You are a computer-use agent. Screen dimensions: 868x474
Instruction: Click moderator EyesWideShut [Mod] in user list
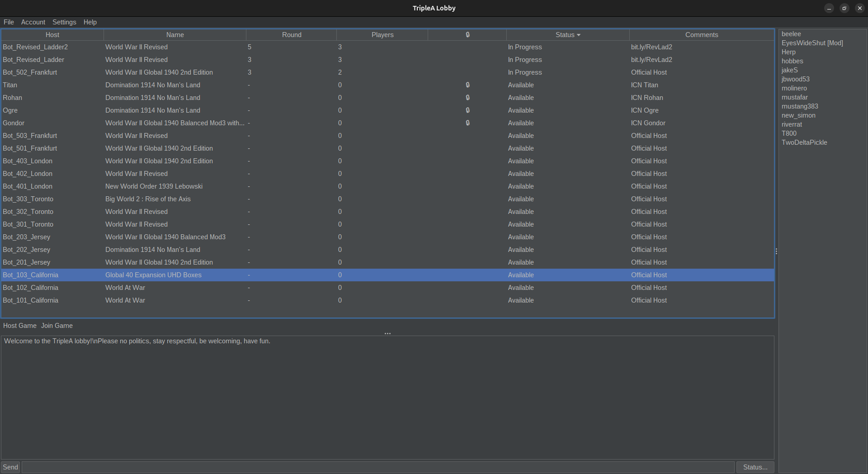[812, 43]
